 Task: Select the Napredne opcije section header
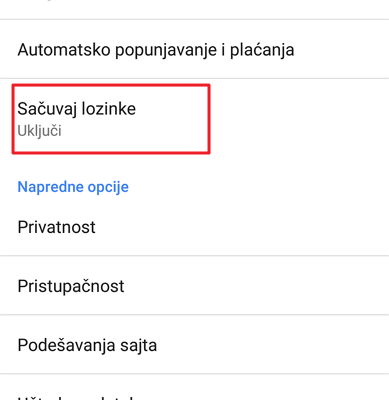coord(73,187)
